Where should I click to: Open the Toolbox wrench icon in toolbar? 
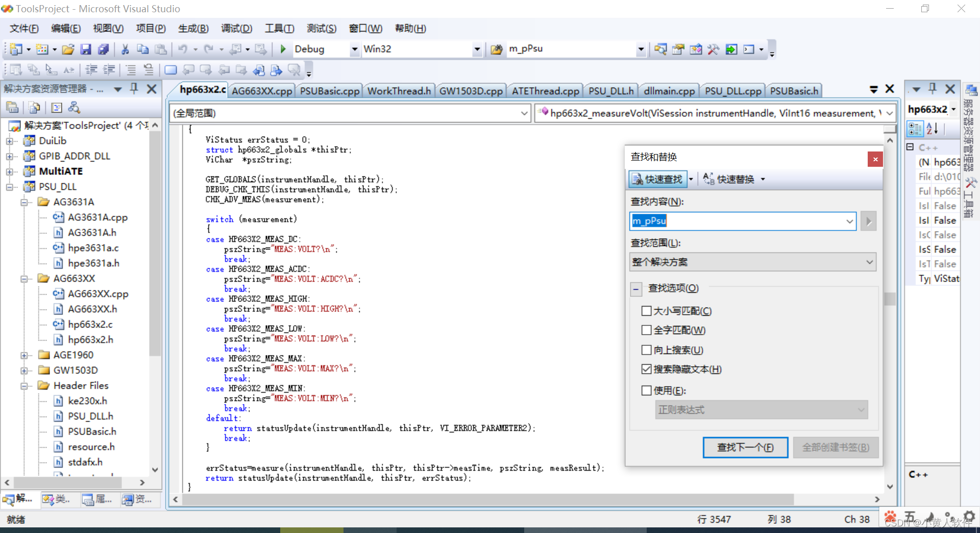714,49
